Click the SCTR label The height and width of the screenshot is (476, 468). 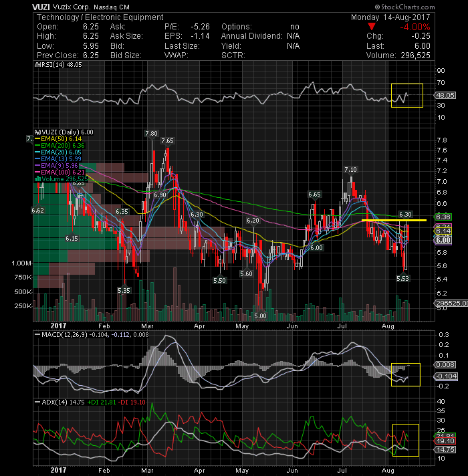[x=233, y=55]
